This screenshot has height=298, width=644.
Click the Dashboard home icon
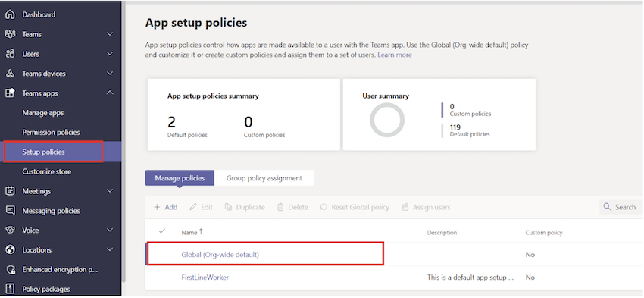click(x=10, y=15)
